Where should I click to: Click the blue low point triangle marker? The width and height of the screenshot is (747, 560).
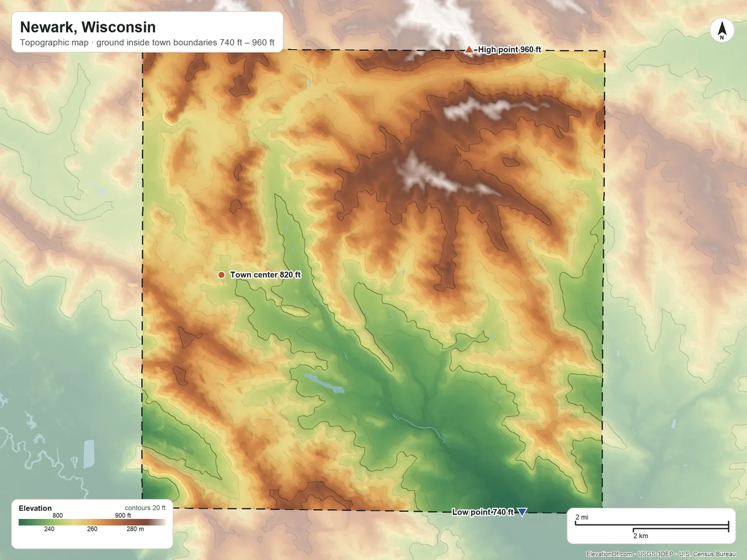click(x=522, y=512)
